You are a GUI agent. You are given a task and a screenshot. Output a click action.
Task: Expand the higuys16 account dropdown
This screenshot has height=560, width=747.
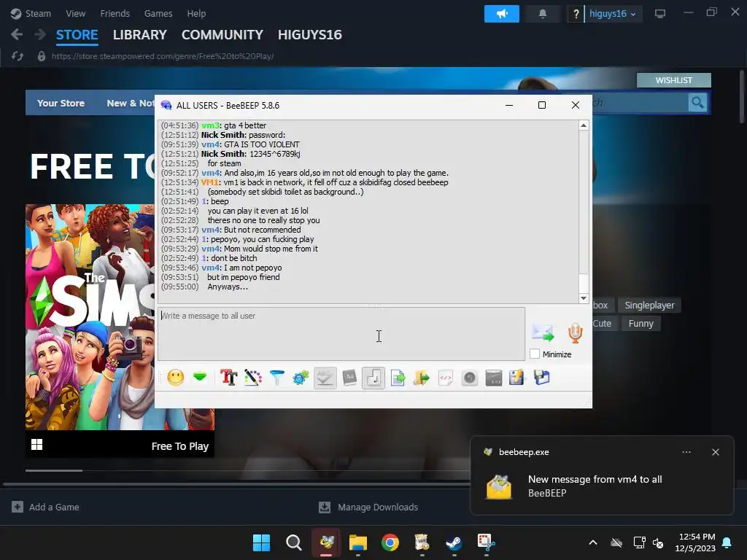[x=613, y=14]
